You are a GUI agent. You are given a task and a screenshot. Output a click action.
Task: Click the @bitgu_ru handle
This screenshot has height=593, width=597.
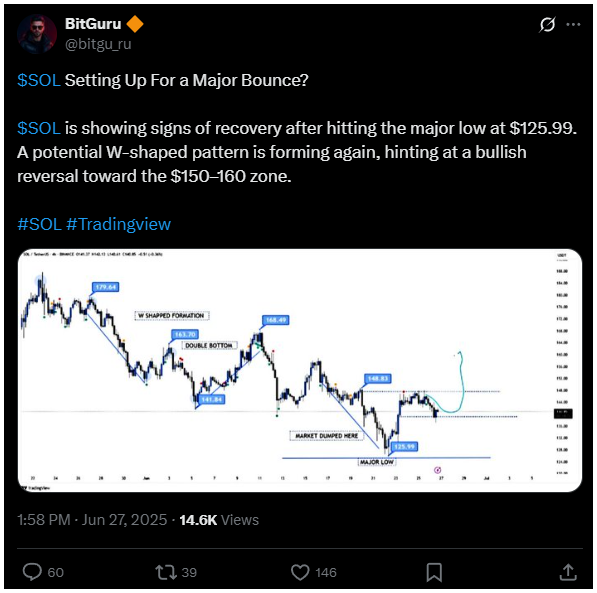click(98, 44)
